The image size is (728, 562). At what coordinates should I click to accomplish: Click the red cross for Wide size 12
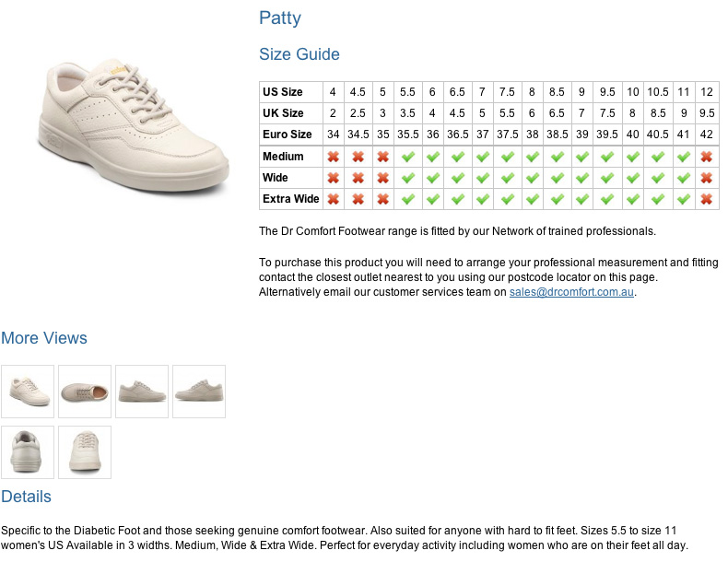point(706,178)
